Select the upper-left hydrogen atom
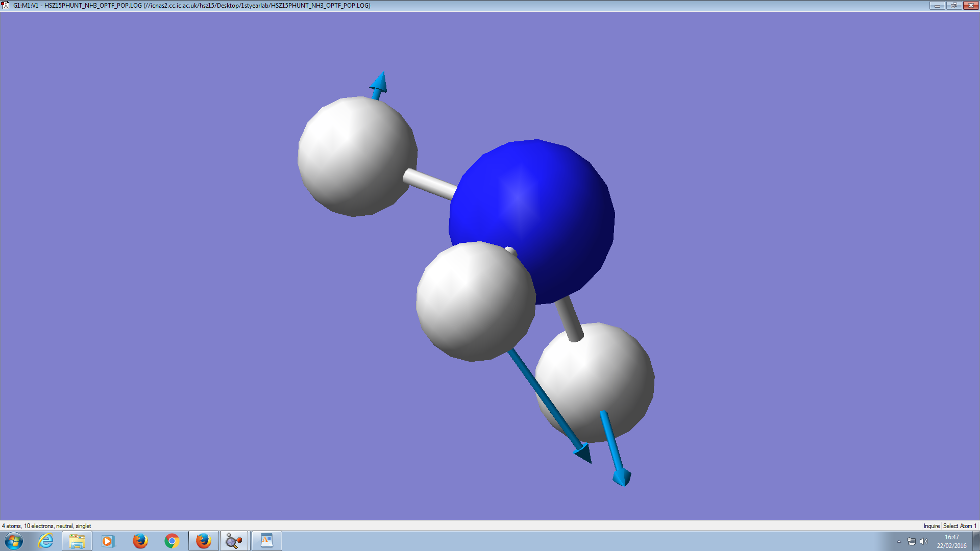 coord(356,156)
